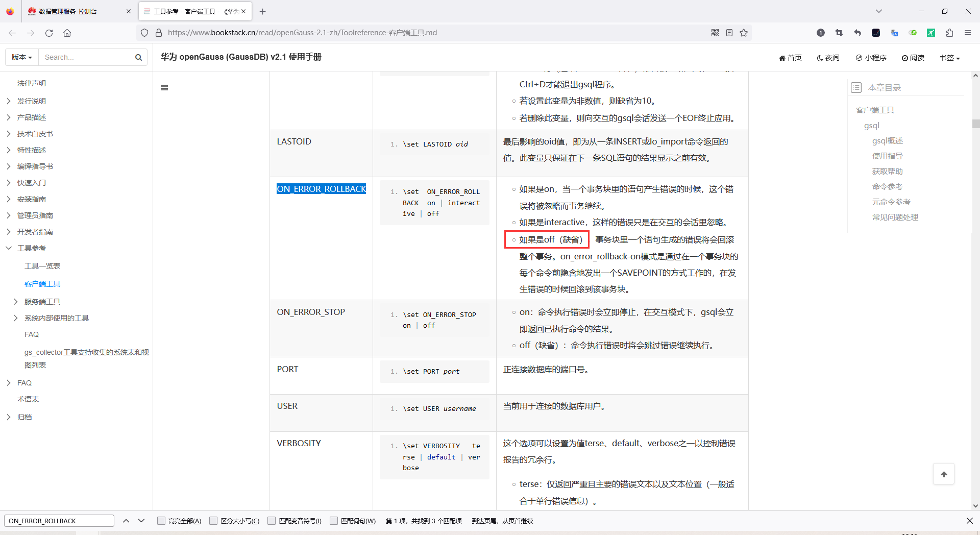The height and width of the screenshot is (535, 980).
Task: Enable the 匹配词句 whole words checkbox
Action: 334,521
